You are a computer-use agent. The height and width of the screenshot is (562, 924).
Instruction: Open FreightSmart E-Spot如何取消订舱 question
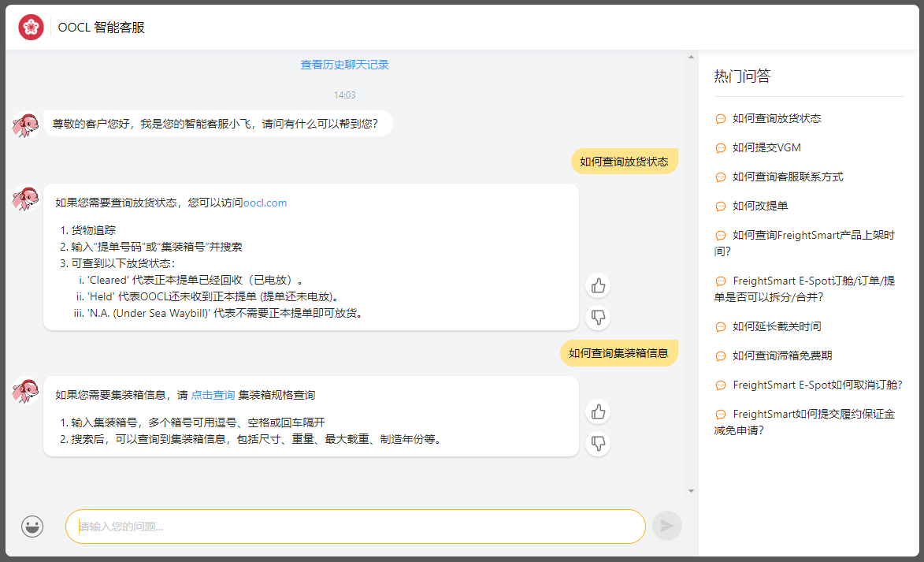[817, 385]
